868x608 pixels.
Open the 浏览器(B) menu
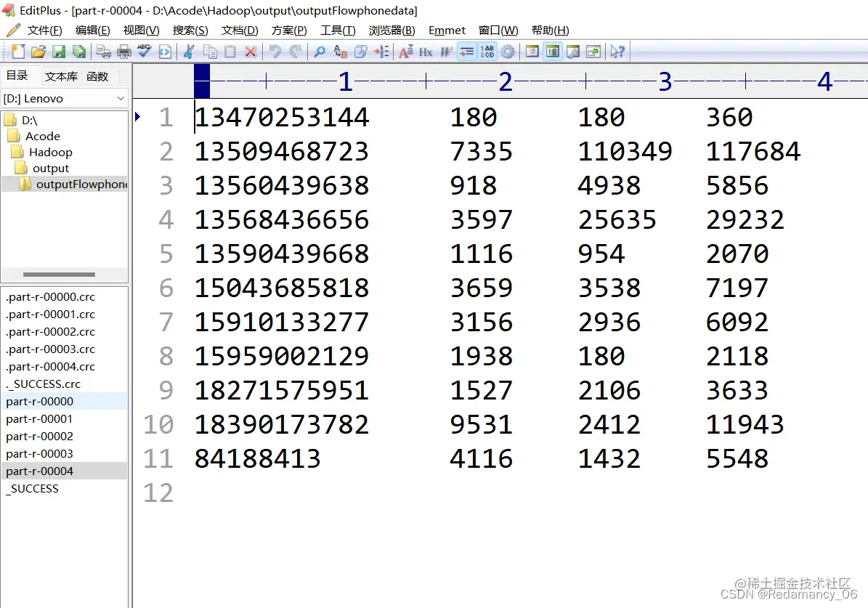[x=392, y=31]
